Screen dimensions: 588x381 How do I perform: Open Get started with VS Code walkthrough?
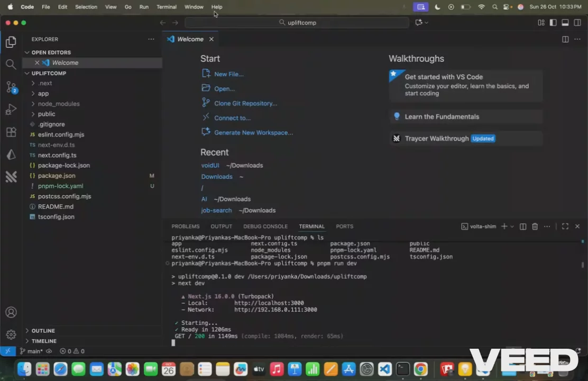tap(466, 85)
